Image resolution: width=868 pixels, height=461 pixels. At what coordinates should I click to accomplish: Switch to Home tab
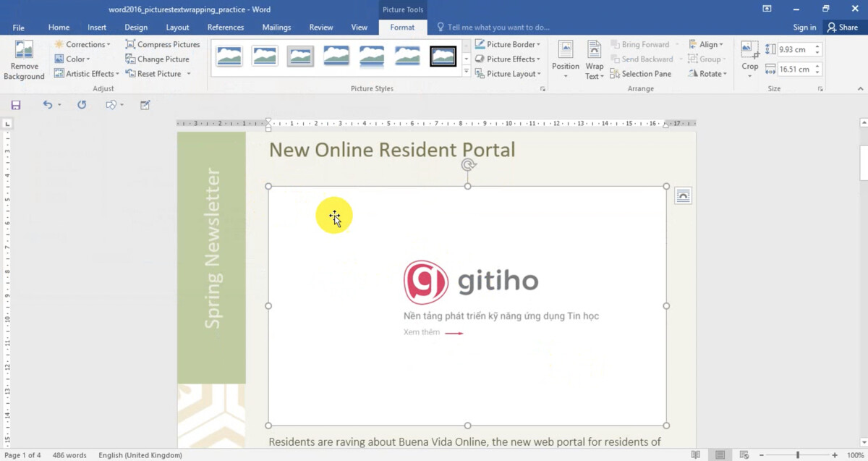pos(59,28)
